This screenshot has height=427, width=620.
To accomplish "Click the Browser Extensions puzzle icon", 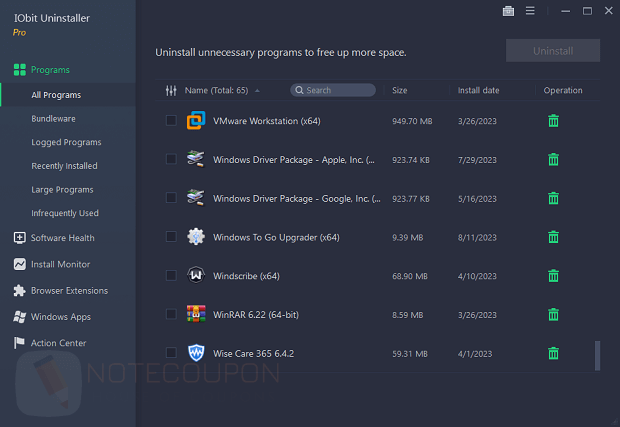I will pyautogui.click(x=19, y=291).
